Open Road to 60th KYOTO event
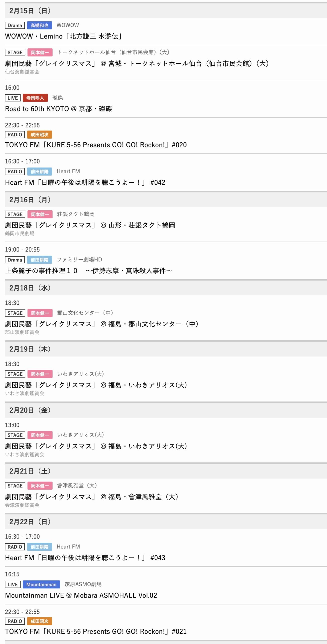Viewport: 327px width, 644px height. click(59, 109)
